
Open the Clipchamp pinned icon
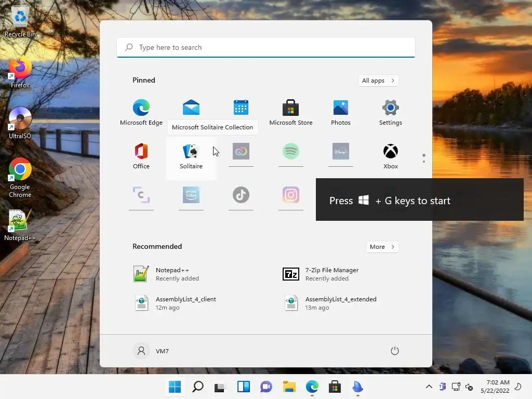pyautogui.click(x=141, y=195)
